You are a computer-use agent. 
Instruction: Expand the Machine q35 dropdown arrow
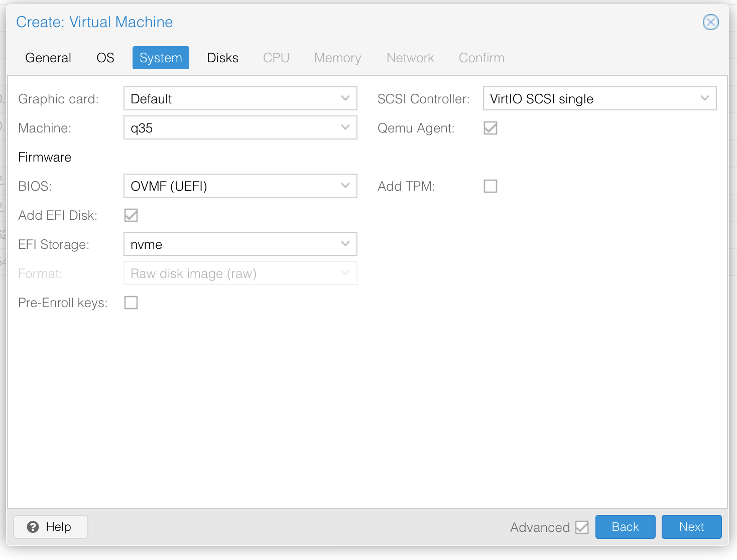pyautogui.click(x=345, y=127)
